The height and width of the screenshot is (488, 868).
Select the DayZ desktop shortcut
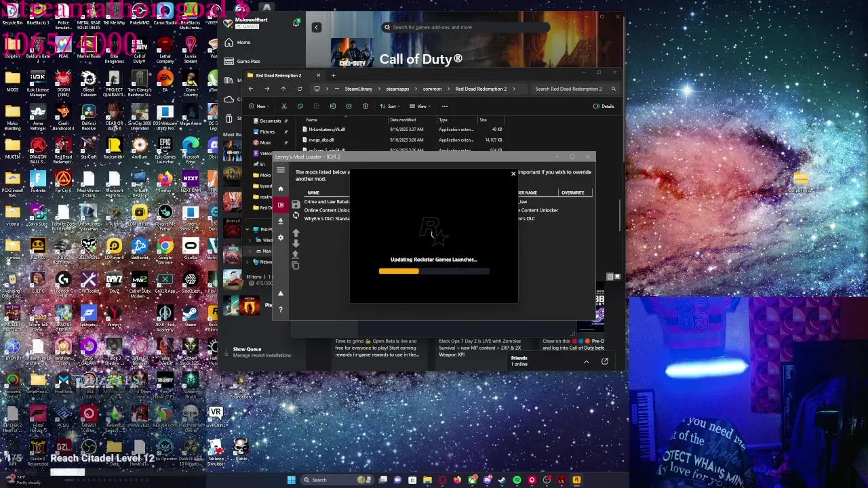[114, 283]
